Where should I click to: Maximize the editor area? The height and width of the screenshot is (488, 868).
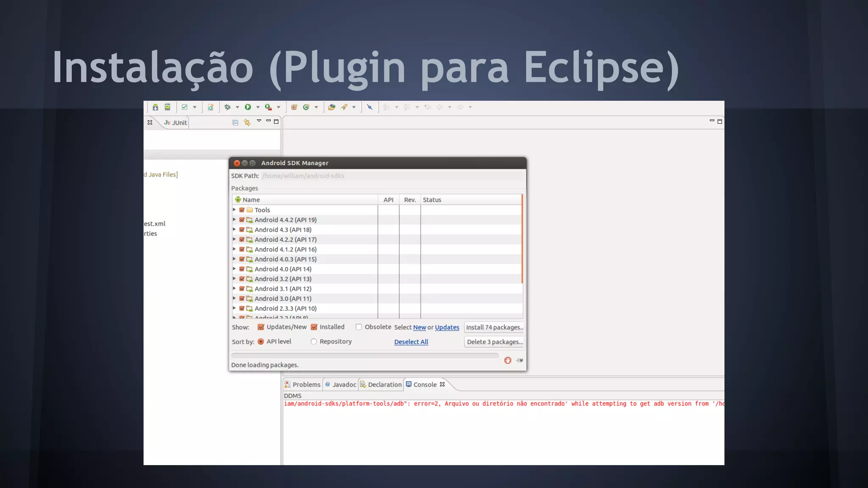720,122
